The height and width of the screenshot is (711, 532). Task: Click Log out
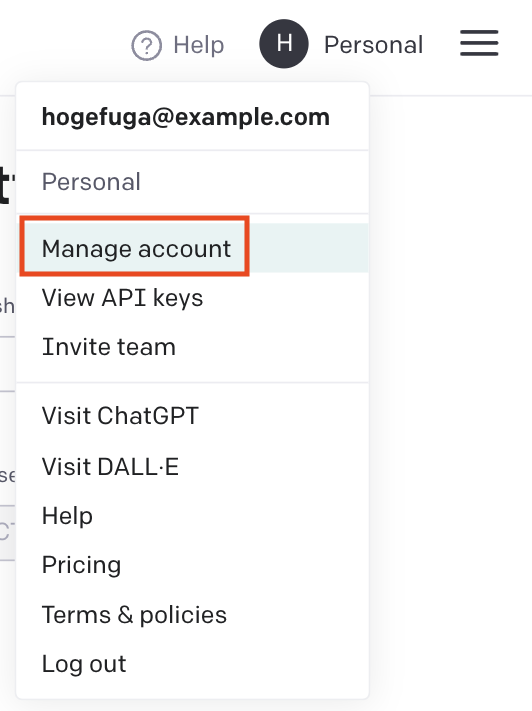point(192,664)
